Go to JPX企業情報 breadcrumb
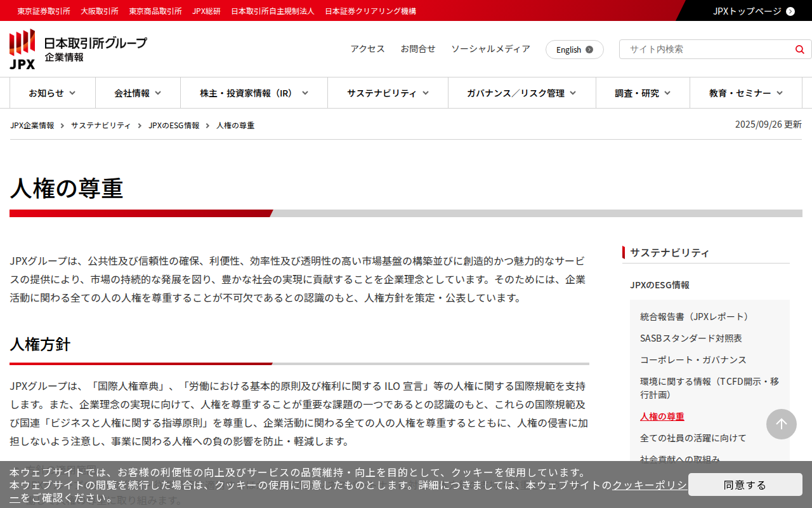812x508 pixels. tap(32, 126)
